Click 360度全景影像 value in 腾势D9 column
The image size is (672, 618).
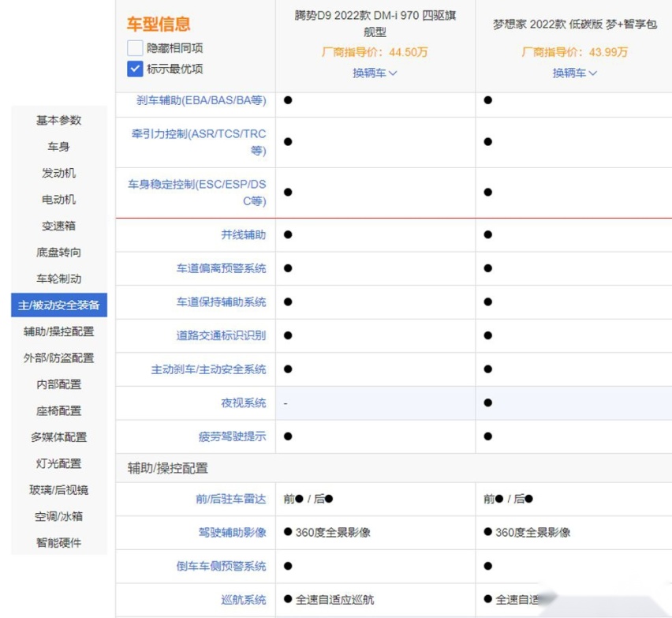pos(333,532)
